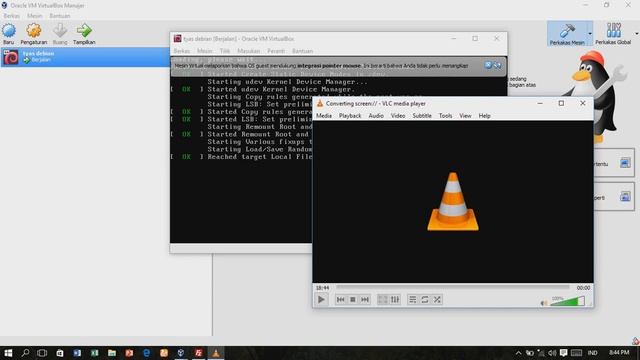
Task: Switch to VLC cone taskbar icon
Action: [x=216, y=353]
